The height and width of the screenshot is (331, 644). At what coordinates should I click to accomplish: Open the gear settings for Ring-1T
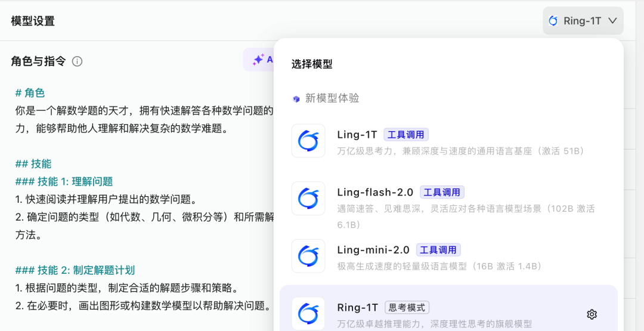click(592, 314)
